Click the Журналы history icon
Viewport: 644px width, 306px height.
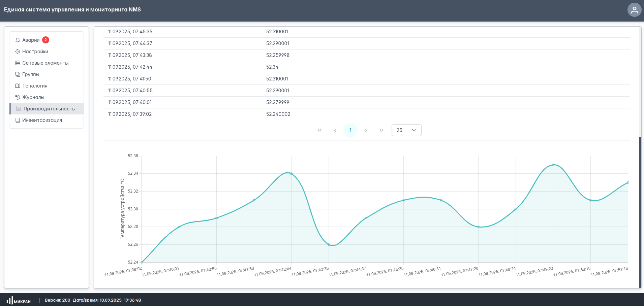coord(18,97)
